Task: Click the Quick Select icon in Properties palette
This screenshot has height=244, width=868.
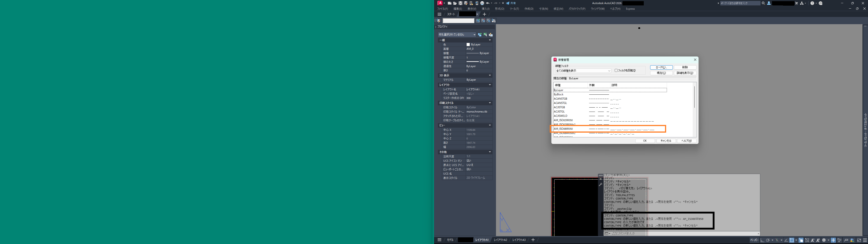Action: (x=491, y=35)
